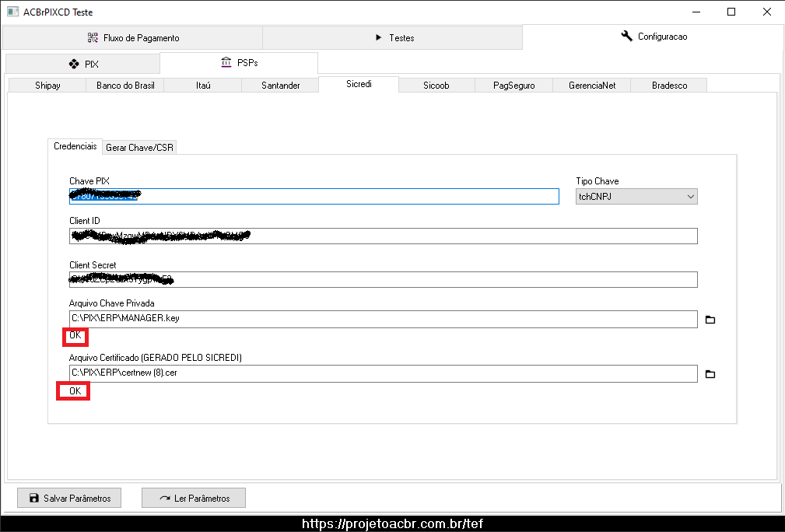Screen dimensions: 785x532
Task: Browse for the Certificado file via its folder icon
Action: 710,374
